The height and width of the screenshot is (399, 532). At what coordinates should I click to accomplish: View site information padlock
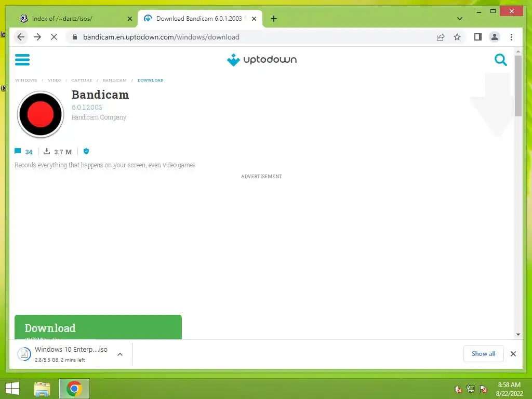[x=75, y=37]
